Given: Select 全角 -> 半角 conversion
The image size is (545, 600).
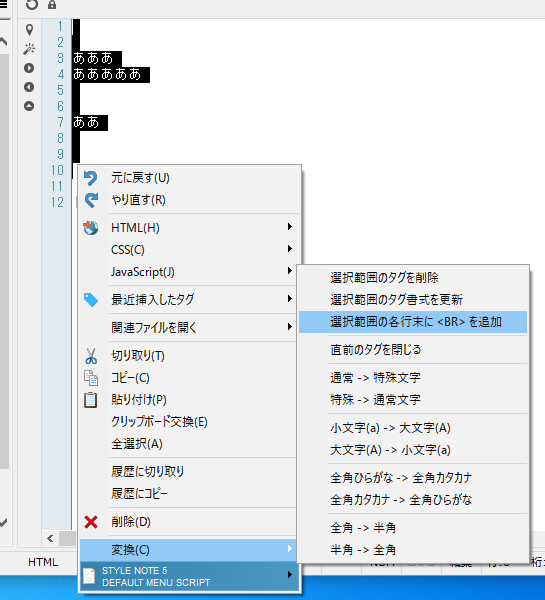Looking at the screenshot, I should click(413, 528).
